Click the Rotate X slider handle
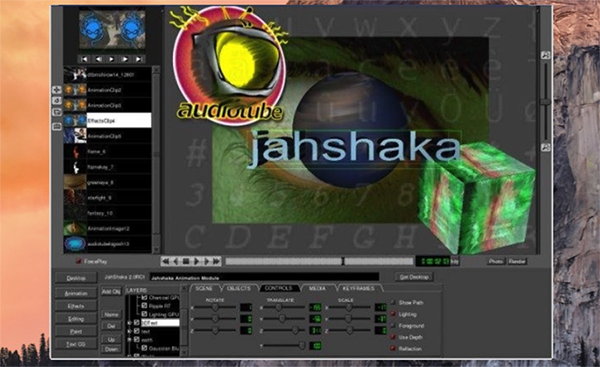The image size is (600, 367). (215, 307)
